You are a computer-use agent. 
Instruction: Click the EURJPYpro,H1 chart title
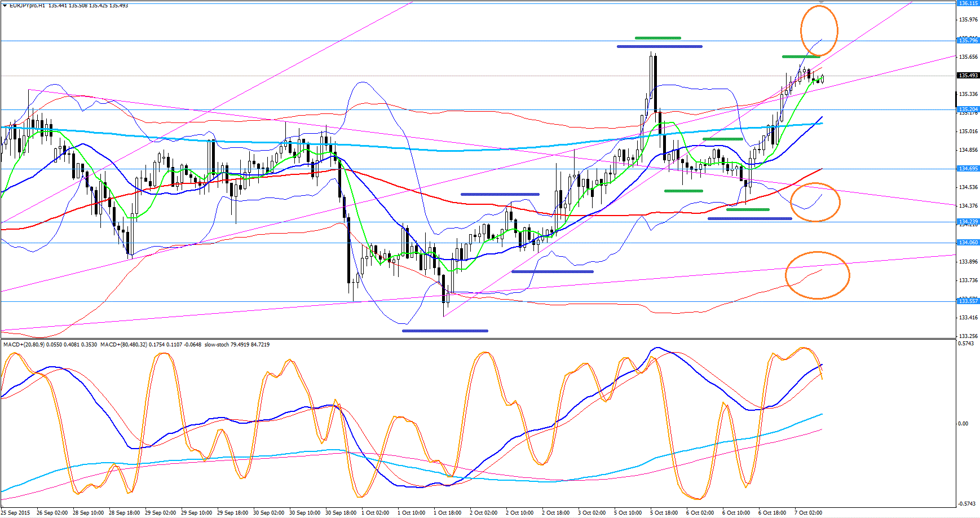(x=28, y=5)
